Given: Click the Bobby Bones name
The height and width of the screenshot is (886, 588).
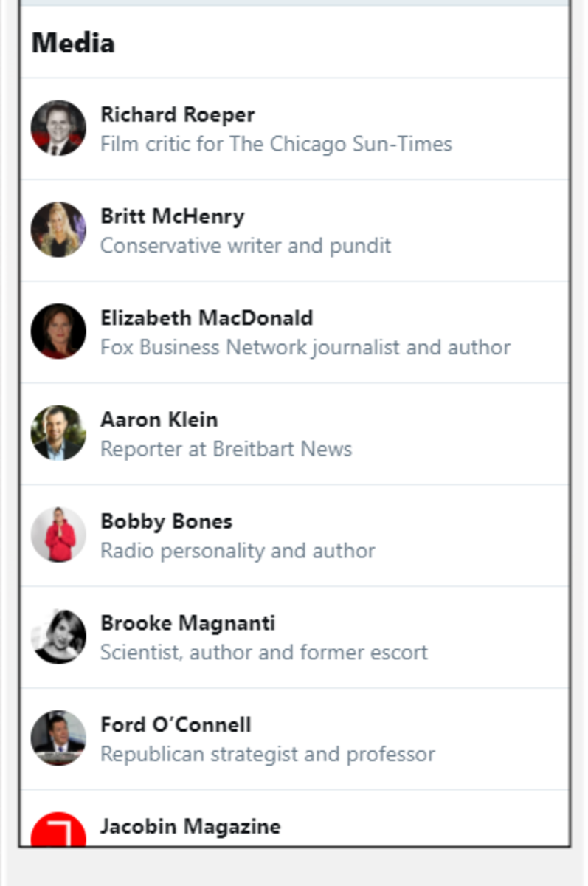Looking at the screenshot, I should pyautogui.click(x=166, y=522).
